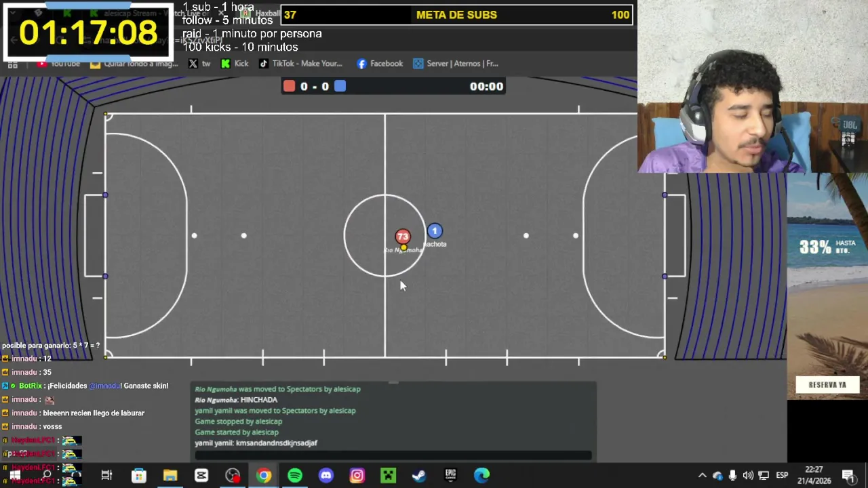This screenshot has height=488, width=868.
Task: Open Discord from taskbar
Action: coord(326,475)
